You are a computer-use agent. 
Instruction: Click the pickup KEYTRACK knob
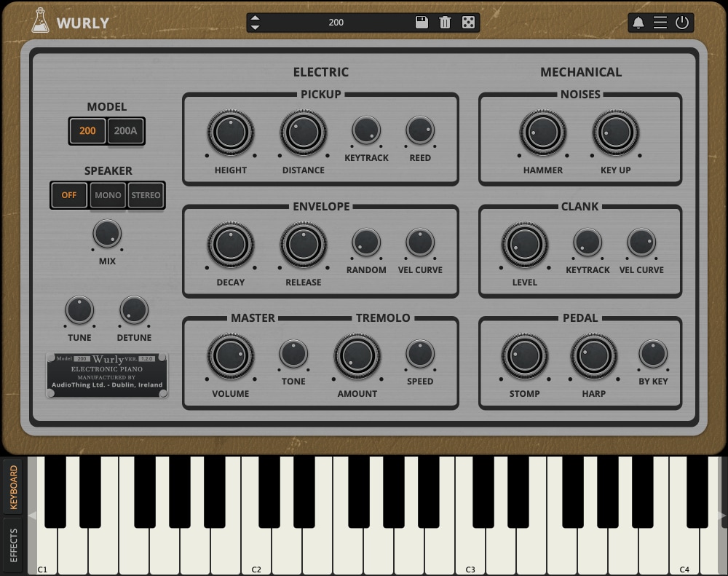(366, 130)
